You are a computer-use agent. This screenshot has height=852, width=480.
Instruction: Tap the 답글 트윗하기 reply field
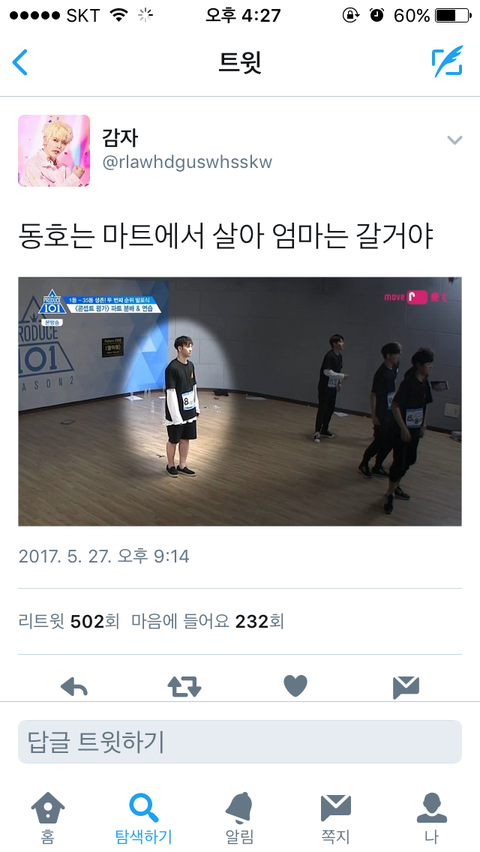pos(240,742)
